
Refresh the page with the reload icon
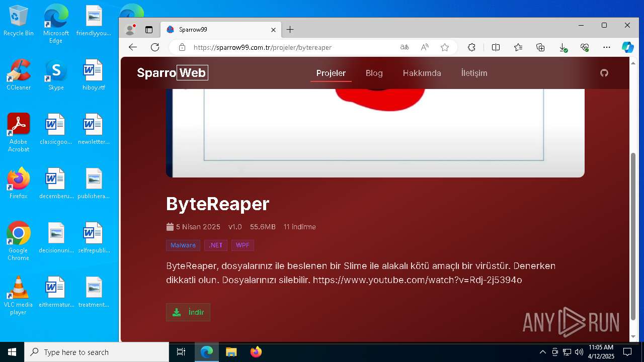(155, 47)
